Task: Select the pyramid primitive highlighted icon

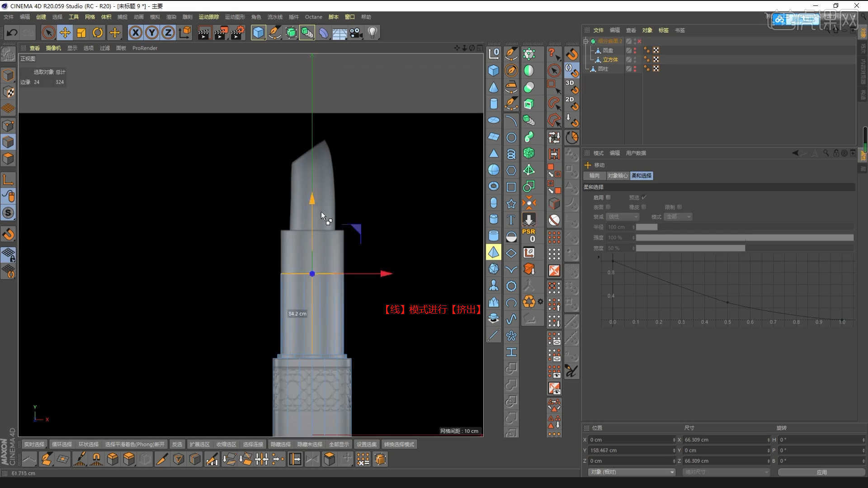Action: [494, 252]
